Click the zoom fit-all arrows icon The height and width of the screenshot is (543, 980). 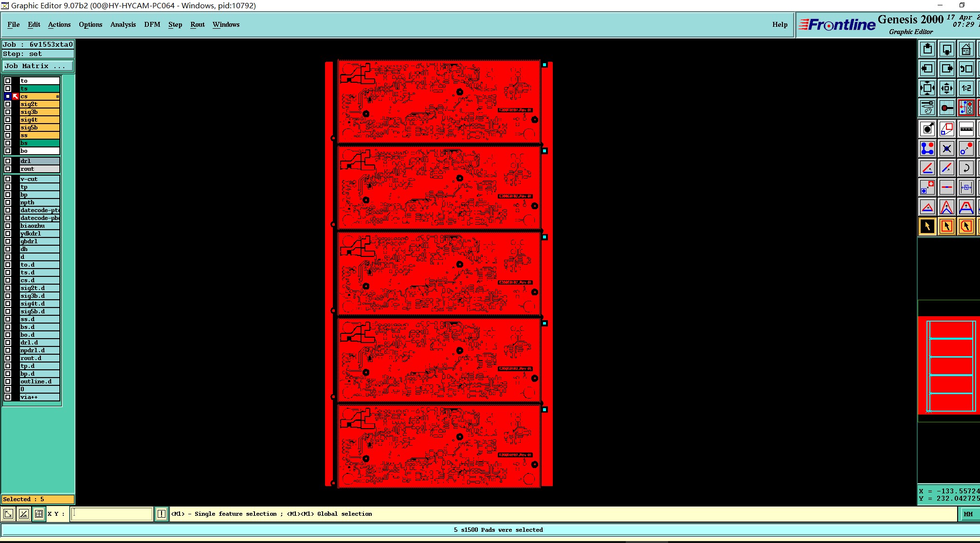(927, 88)
